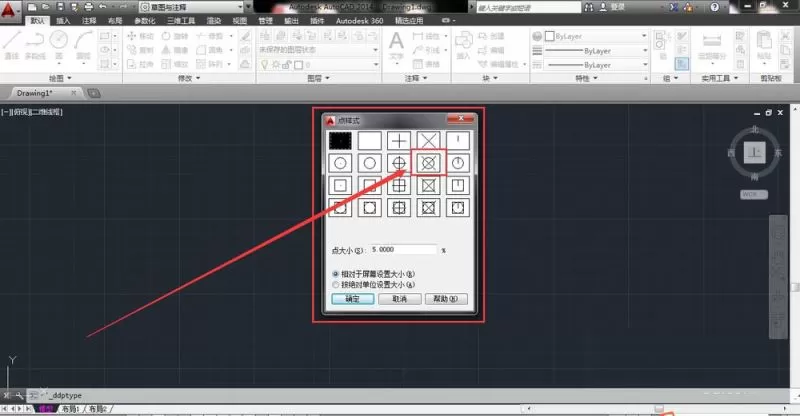800x416 pixels.
Task: Click the Help (帮助) button in dialog
Action: coord(446,299)
